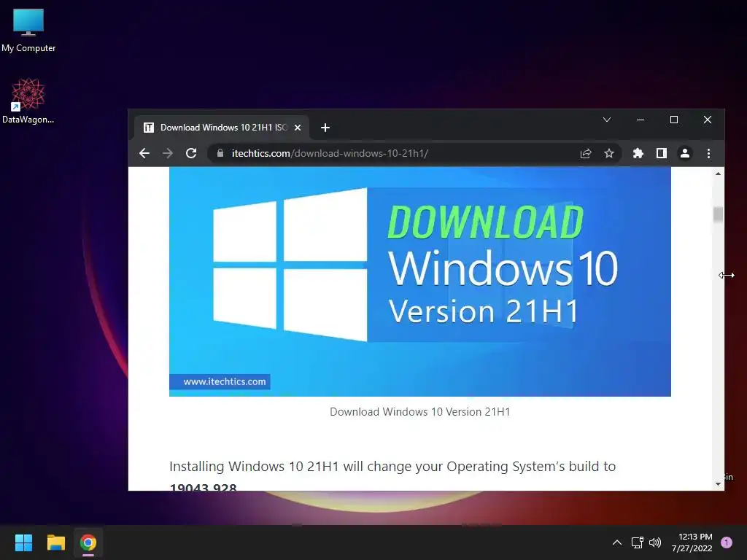Share this page using the share icon
The image size is (747, 560).
coord(586,153)
